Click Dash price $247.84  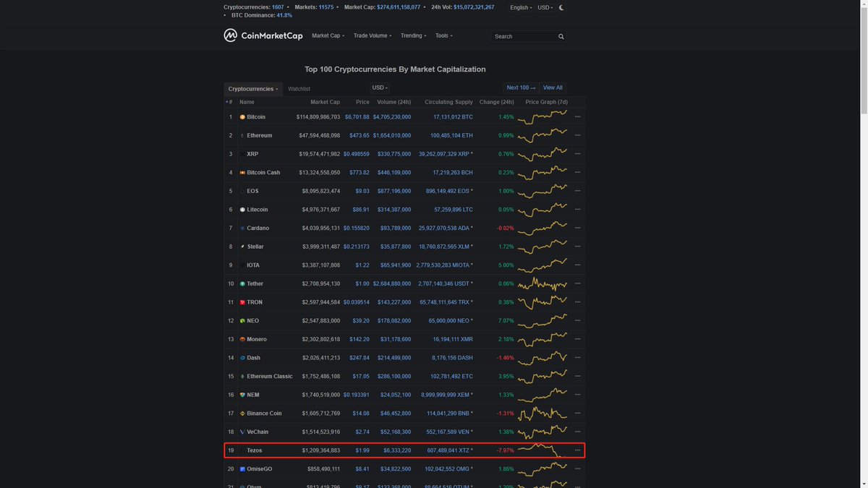(x=359, y=358)
